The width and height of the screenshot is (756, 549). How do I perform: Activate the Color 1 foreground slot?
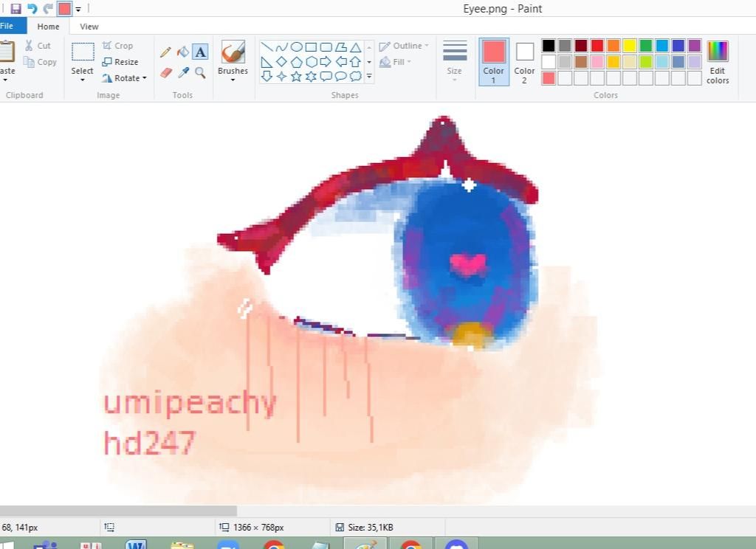click(494, 62)
